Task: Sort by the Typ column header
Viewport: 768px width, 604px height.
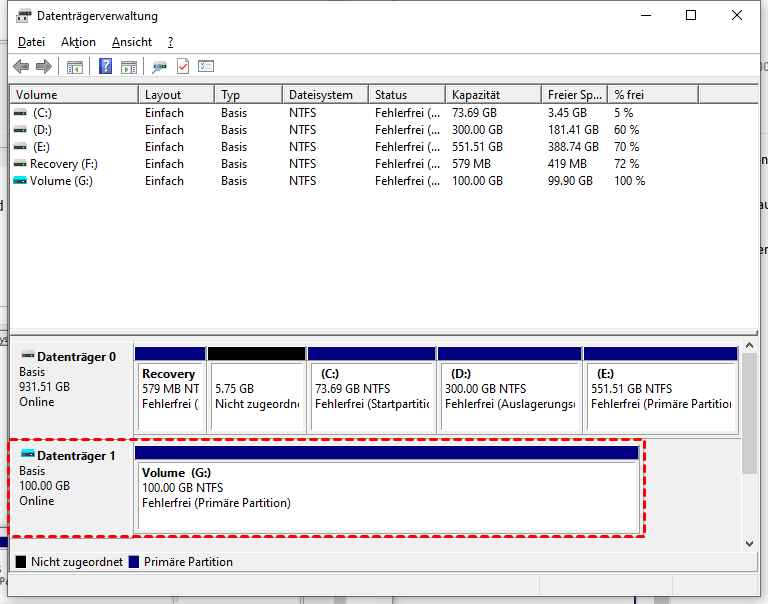Action: pyautogui.click(x=249, y=95)
